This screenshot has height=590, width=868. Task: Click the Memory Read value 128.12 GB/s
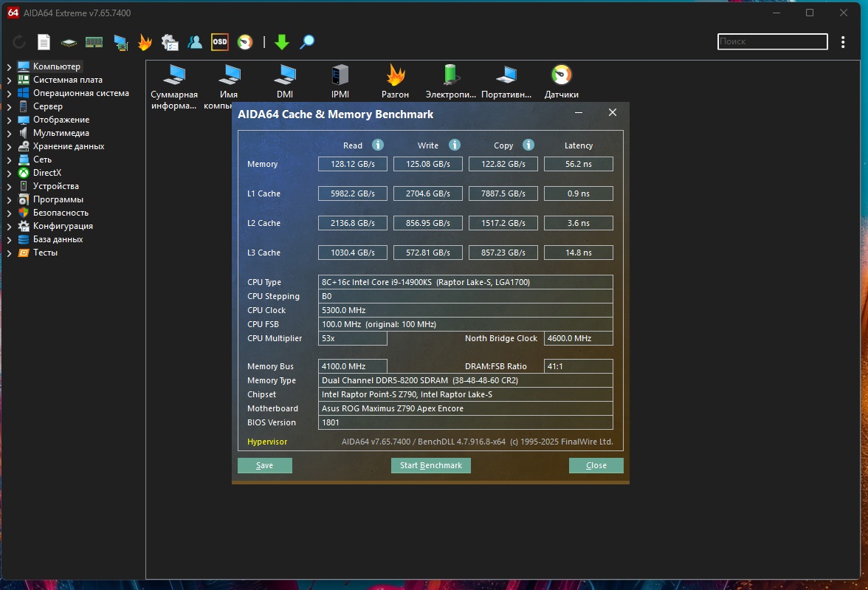(x=353, y=164)
